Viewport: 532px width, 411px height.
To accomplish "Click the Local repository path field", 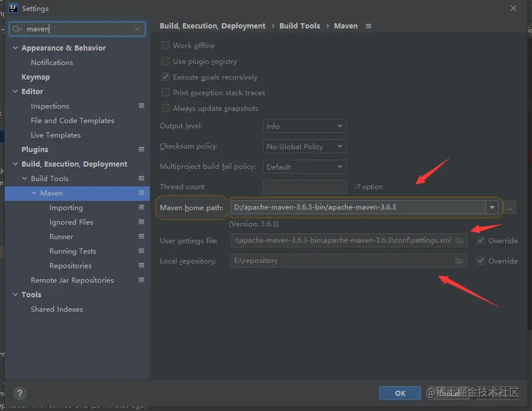I will (349, 261).
